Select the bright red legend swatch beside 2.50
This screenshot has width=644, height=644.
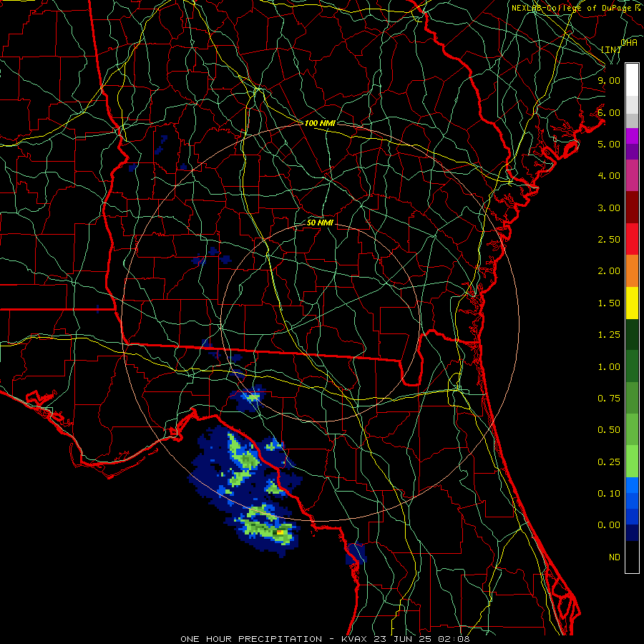click(632, 239)
